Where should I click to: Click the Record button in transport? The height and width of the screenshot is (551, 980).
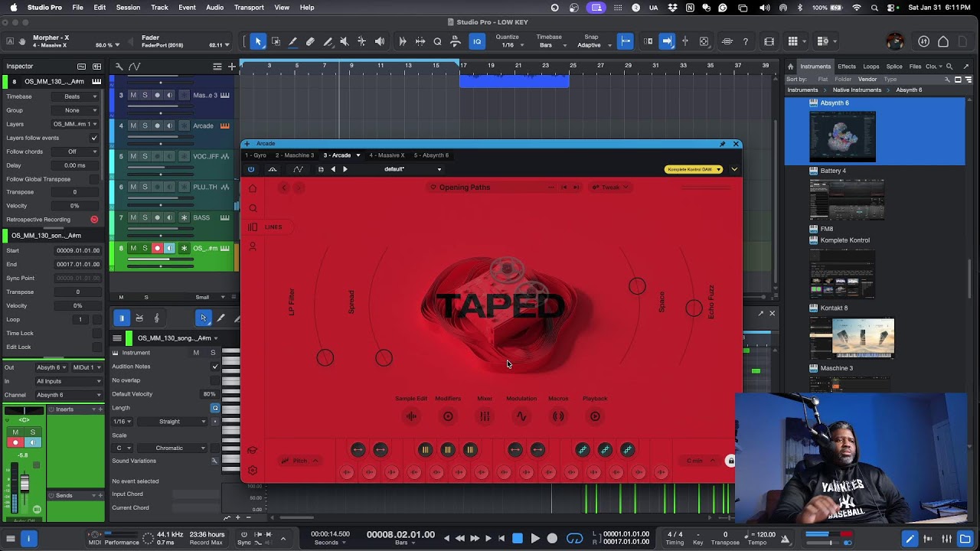coord(552,539)
